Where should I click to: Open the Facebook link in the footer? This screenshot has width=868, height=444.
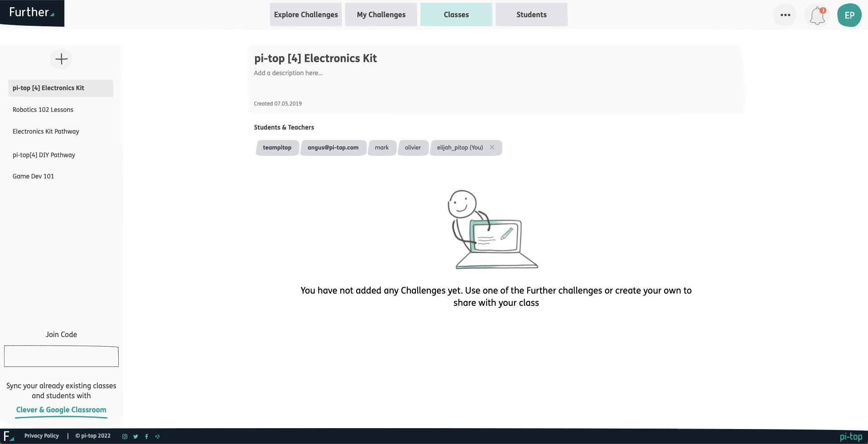click(x=146, y=436)
